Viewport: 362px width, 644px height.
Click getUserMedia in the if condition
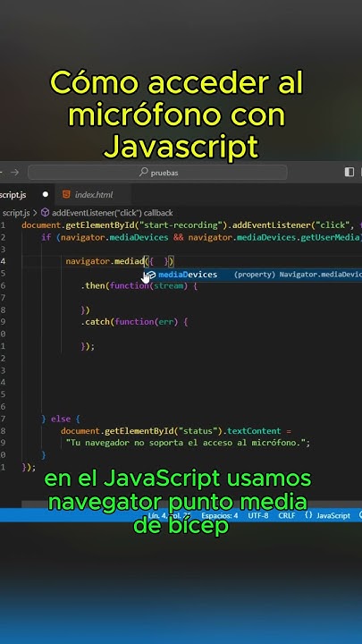coord(330,237)
